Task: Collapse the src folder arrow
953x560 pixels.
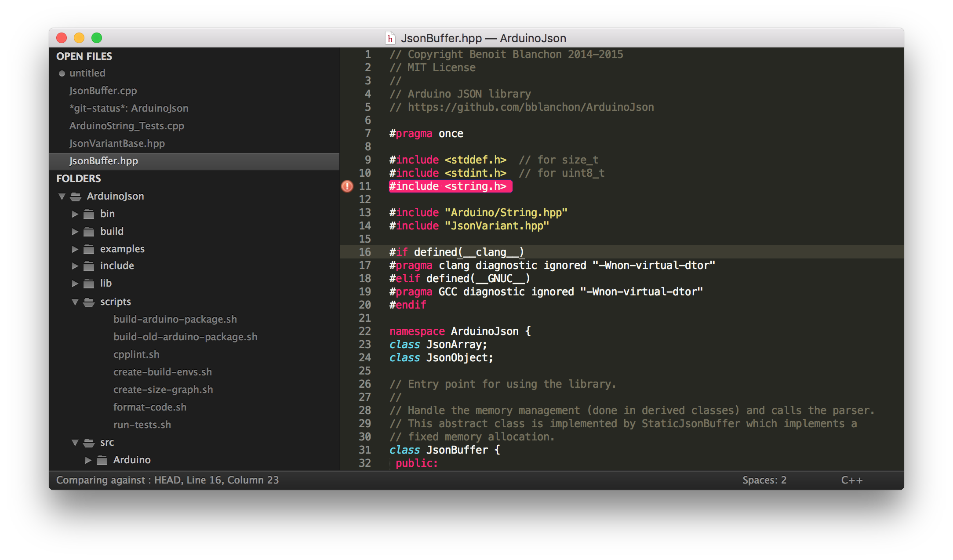Action: (75, 443)
